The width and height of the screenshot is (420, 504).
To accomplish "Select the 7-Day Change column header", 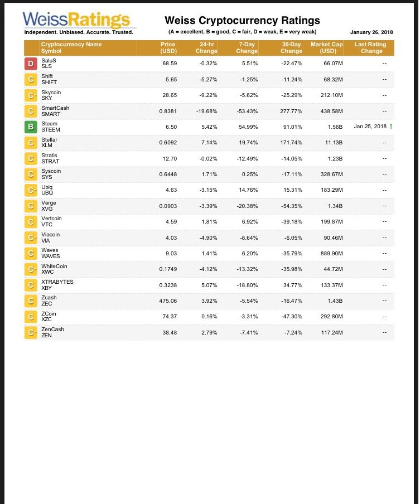I will [247, 47].
